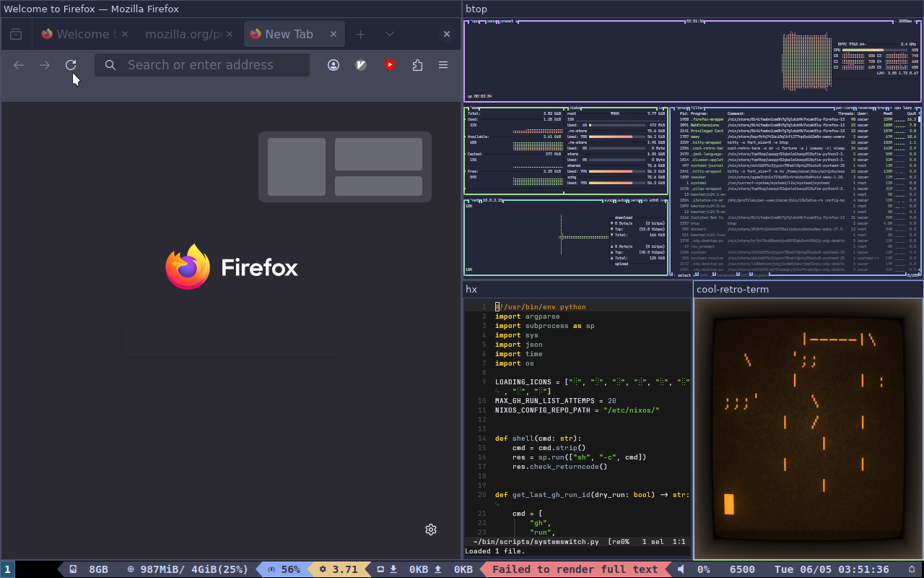
Task: Click kill in btop process footer
Action: click(x=746, y=275)
